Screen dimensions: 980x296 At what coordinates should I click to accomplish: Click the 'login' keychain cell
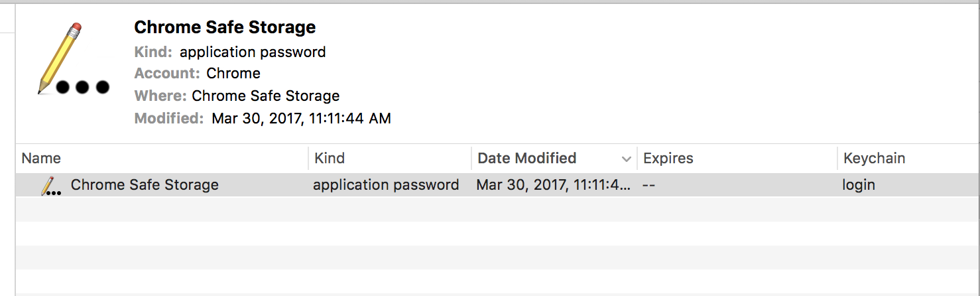pyautogui.click(x=859, y=185)
